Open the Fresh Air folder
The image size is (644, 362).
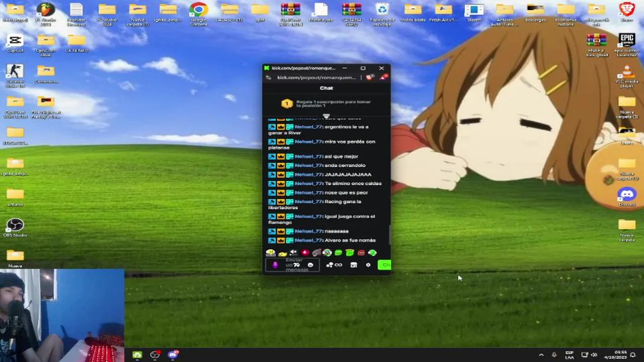point(443,13)
